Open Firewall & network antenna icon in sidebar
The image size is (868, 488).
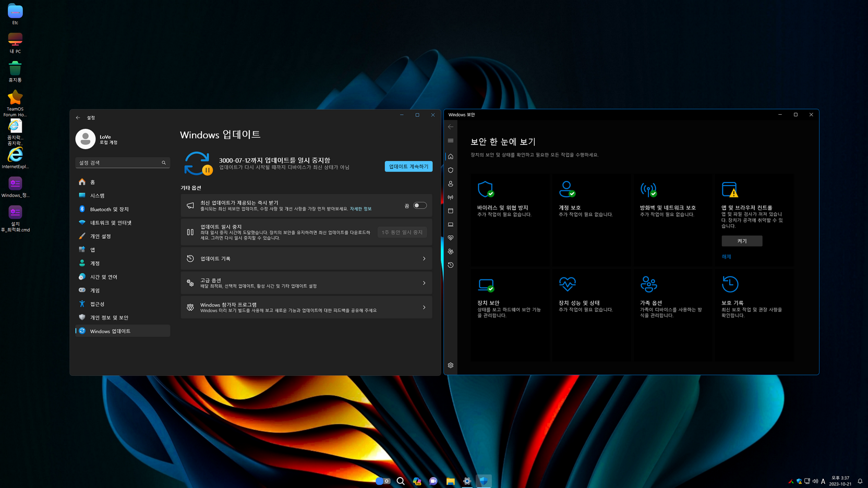click(x=451, y=197)
